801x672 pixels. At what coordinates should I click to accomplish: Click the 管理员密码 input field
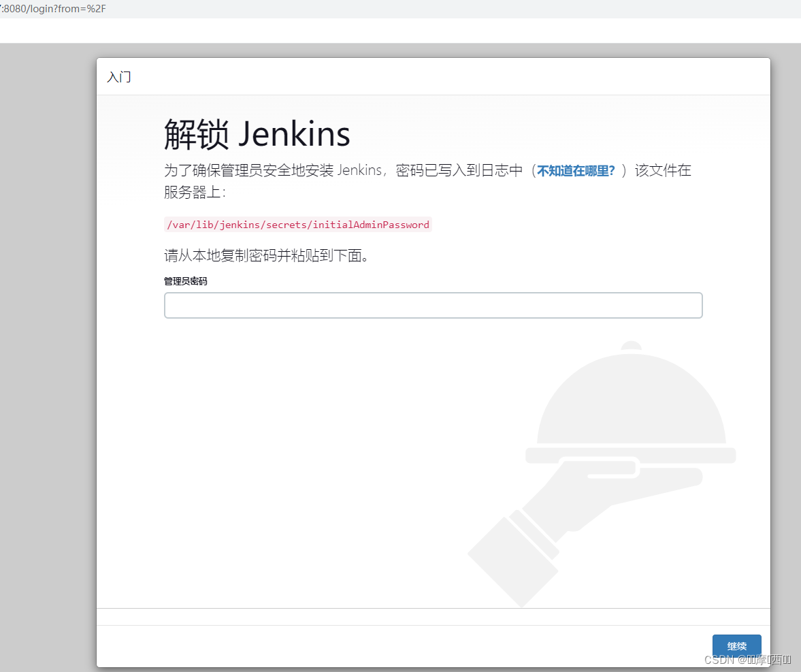[434, 305]
